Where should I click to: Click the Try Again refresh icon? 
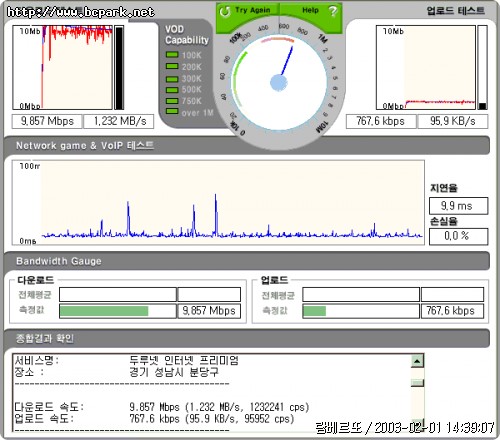[x=225, y=11]
